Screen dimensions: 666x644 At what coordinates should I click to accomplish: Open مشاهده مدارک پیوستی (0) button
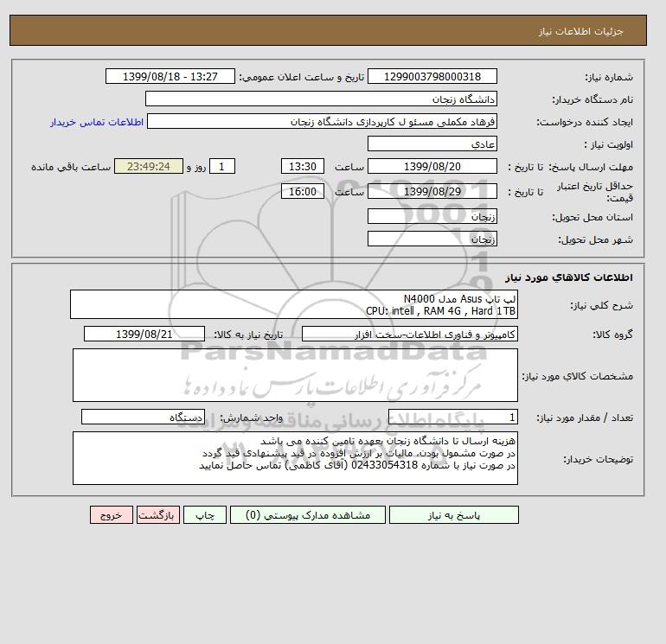[x=308, y=515]
